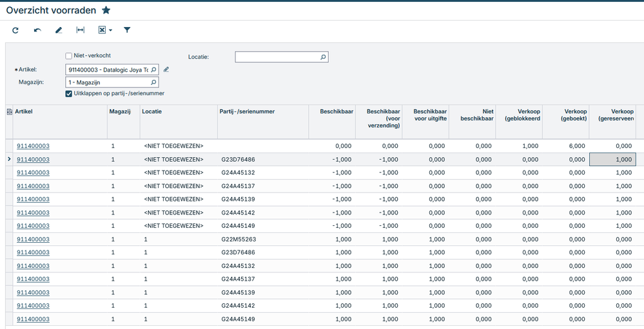The image size is (644, 329).
Task: Click the grid column chooser icon left of Artikel header
Action: click(x=10, y=111)
